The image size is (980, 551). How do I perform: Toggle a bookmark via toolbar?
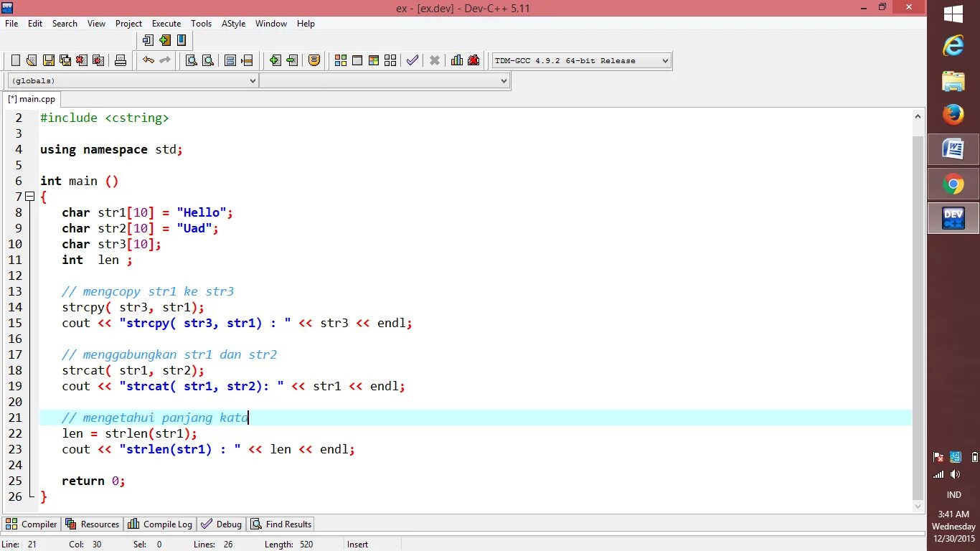[165, 40]
